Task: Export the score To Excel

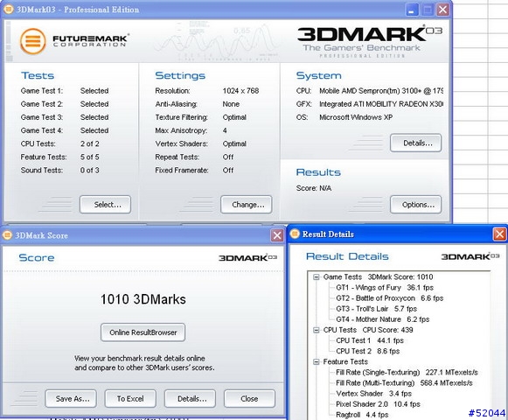Action: click(x=130, y=399)
